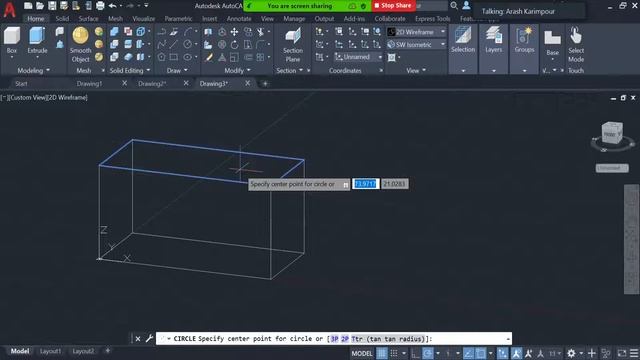Switch to the Layout1 tab
The image size is (640, 360).
point(50,351)
